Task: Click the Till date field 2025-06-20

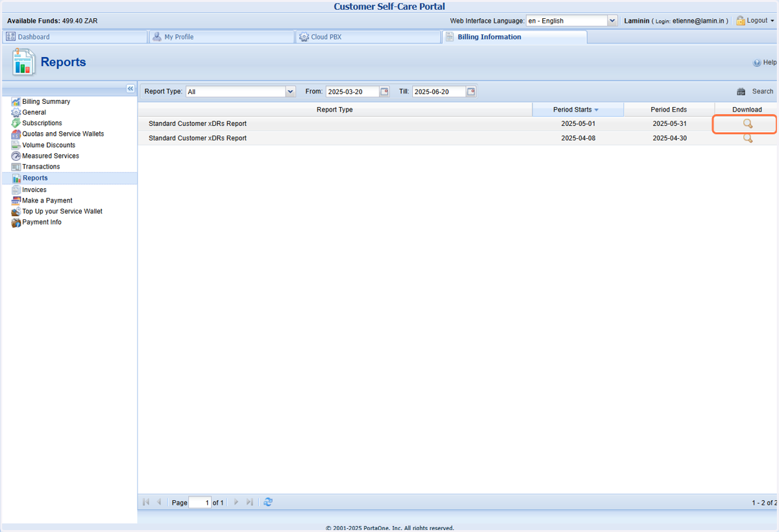Action: [x=439, y=91]
